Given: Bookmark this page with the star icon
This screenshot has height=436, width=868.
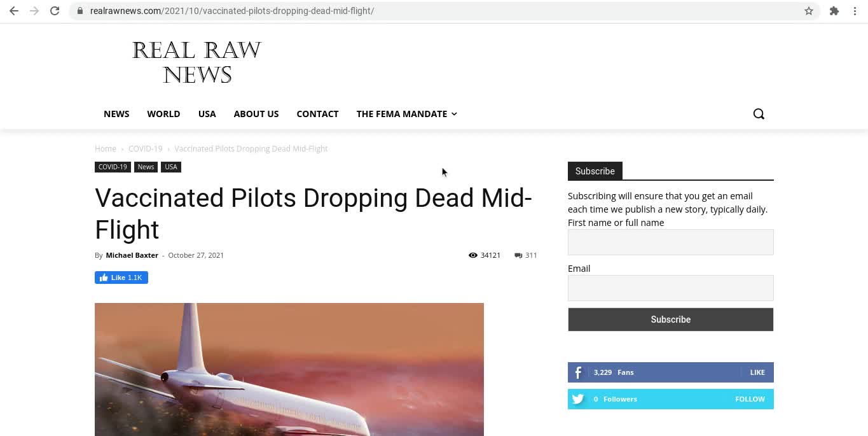Looking at the screenshot, I should [x=809, y=11].
